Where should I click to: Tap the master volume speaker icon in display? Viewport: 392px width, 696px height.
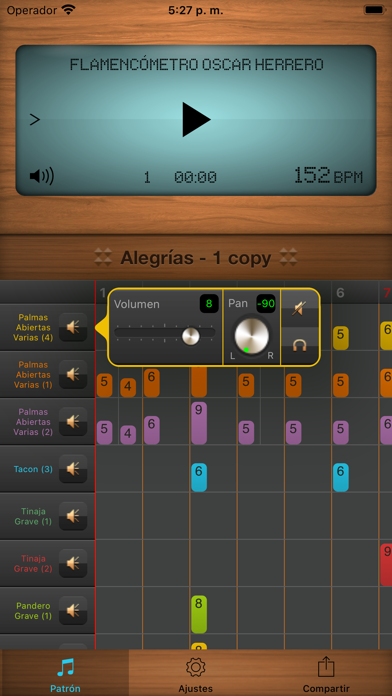pos(41,176)
